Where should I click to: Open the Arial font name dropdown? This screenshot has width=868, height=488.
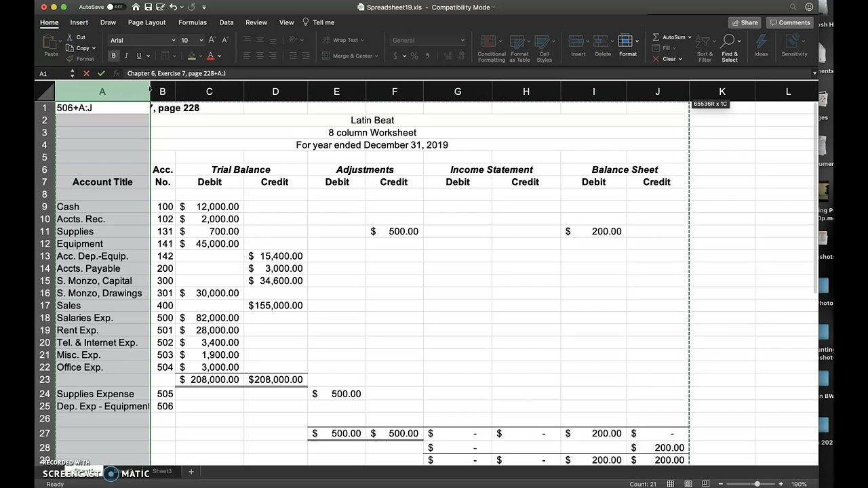172,41
